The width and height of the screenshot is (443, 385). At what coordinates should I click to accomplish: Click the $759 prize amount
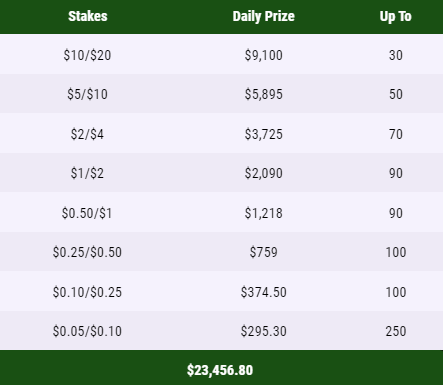[263, 252]
